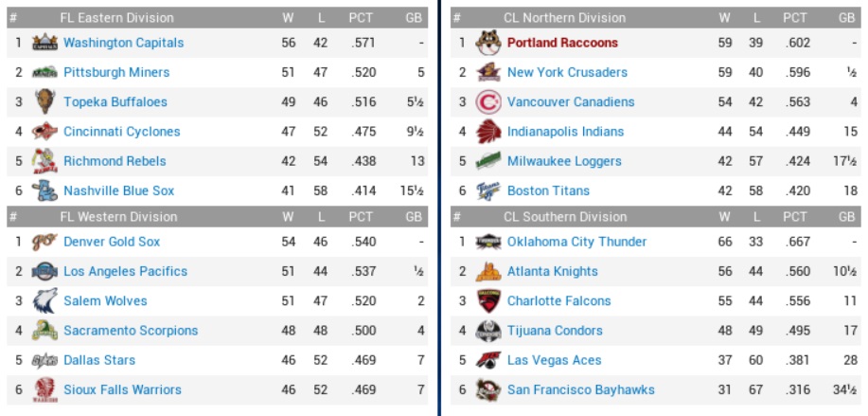Click the CL Southern Division header

click(x=565, y=217)
